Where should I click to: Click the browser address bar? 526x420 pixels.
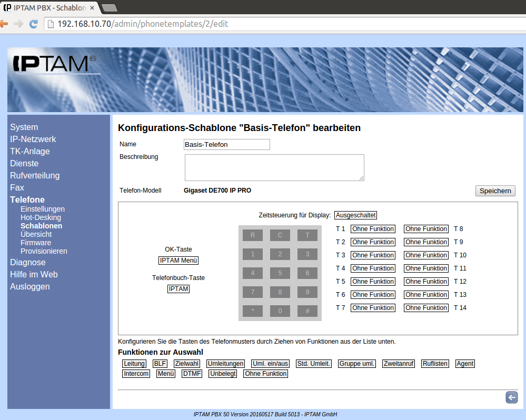[x=284, y=24]
